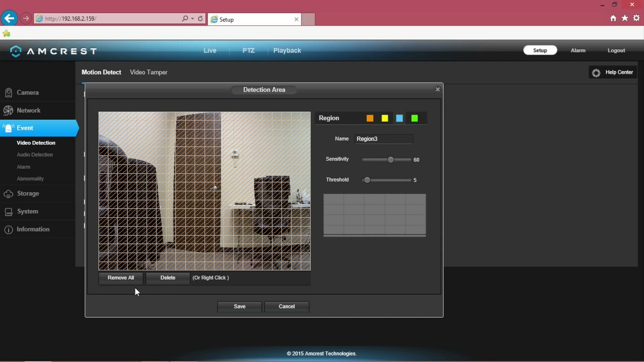Pick the blue region swatch
This screenshot has height=362, width=644.
[x=399, y=118]
